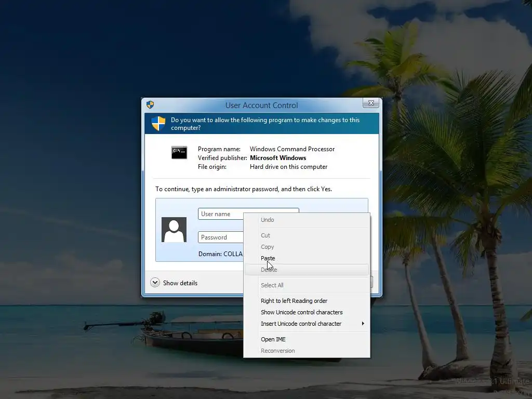Screen dimensions: 532x399
Task: Select Copy in context menu
Action: coord(307,247)
